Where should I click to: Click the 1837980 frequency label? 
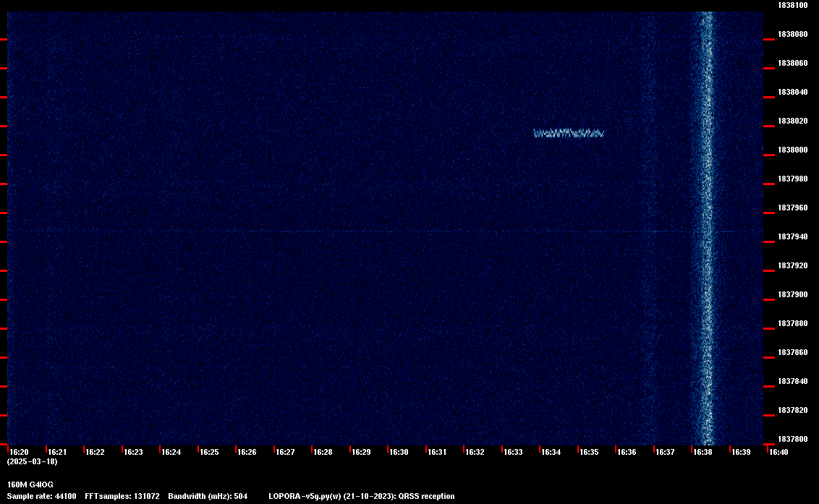click(x=793, y=179)
